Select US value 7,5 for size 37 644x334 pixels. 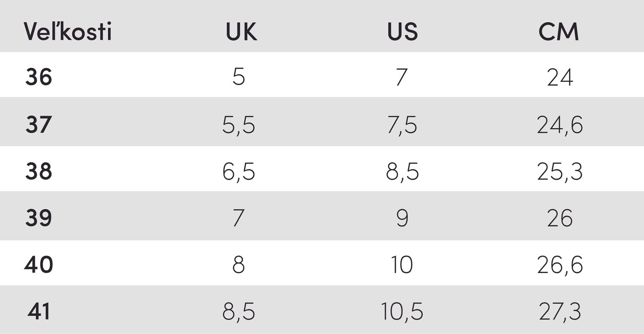401,126
